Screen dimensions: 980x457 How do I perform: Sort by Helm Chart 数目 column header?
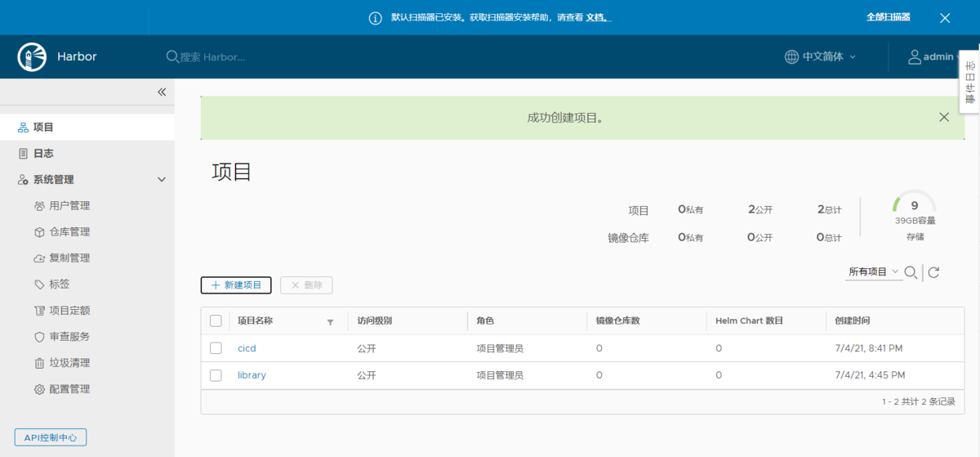click(x=750, y=320)
